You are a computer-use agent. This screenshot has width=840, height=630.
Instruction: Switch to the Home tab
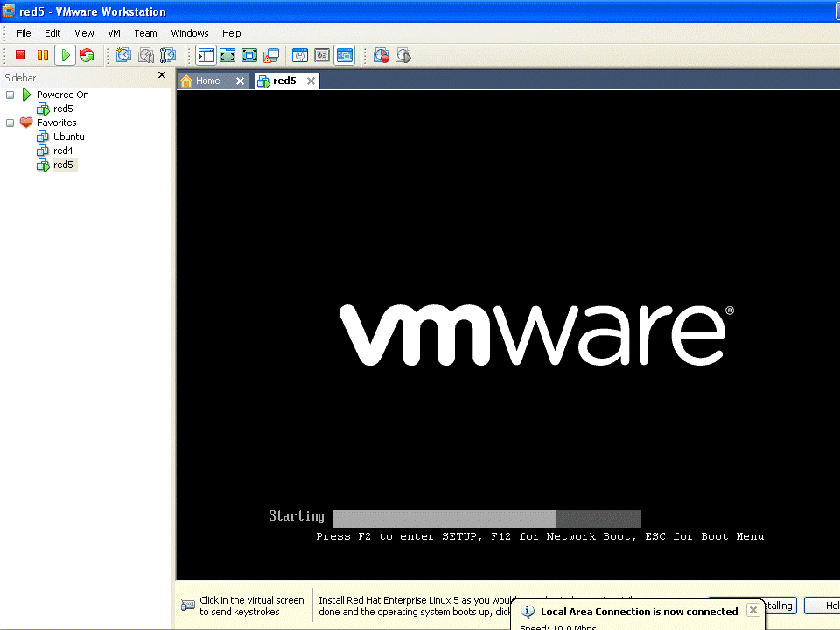(206, 80)
